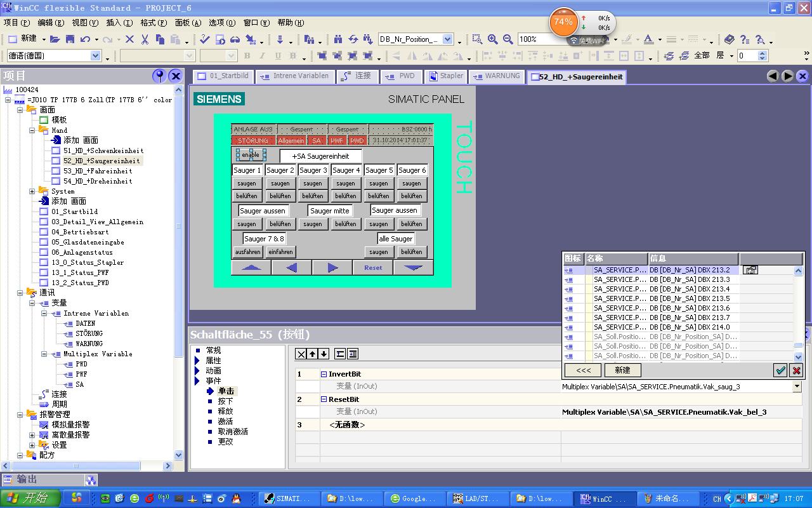Move function up arrow icon
The height and width of the screenshot is (508, 812).
click(x=313, y=354)
